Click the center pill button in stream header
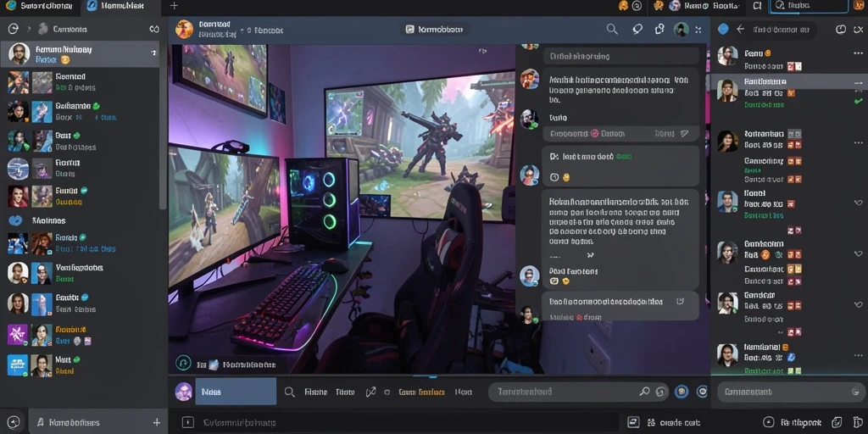 [x=435, y=30]
